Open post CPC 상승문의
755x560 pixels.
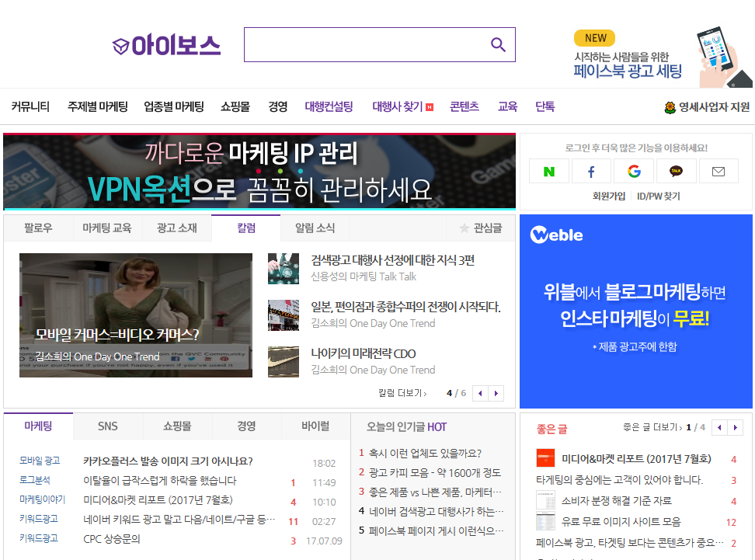point(112,539)
